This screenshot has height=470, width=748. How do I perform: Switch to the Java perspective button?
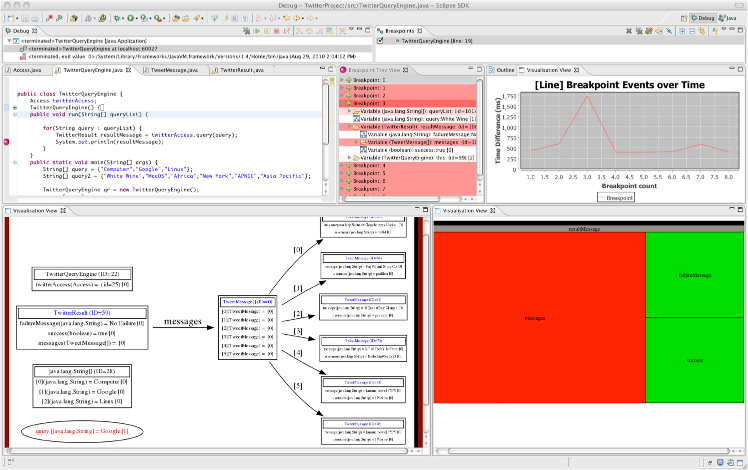pos(728,18)
